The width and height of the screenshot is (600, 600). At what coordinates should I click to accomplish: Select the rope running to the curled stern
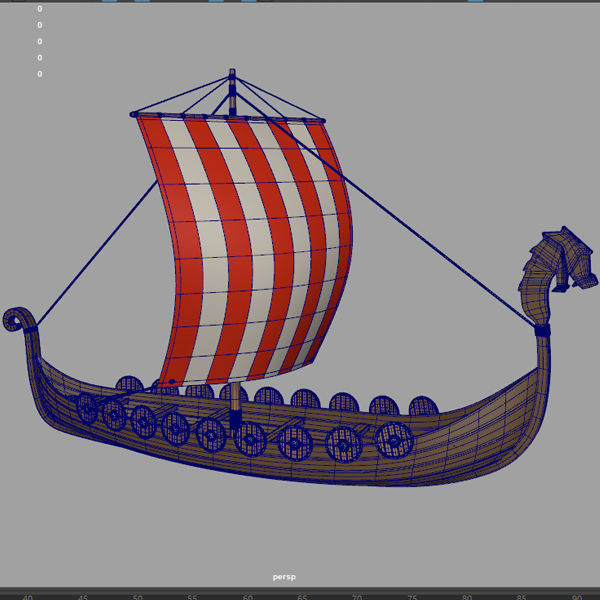(98, 253)
